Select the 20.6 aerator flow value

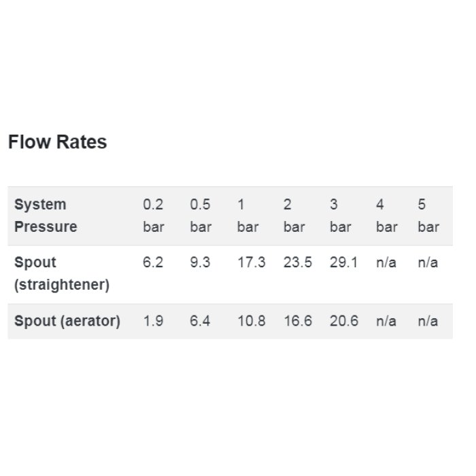(344, 321)
